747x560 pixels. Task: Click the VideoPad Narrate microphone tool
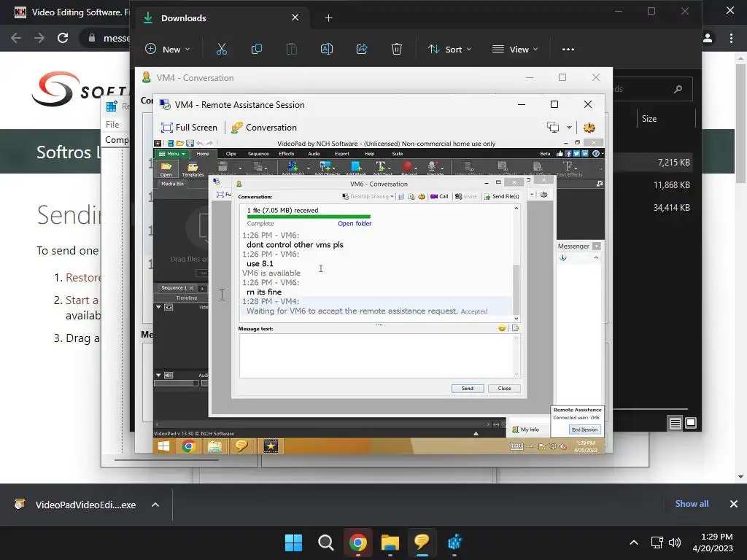pyautogui.click(x=433, y=168)
